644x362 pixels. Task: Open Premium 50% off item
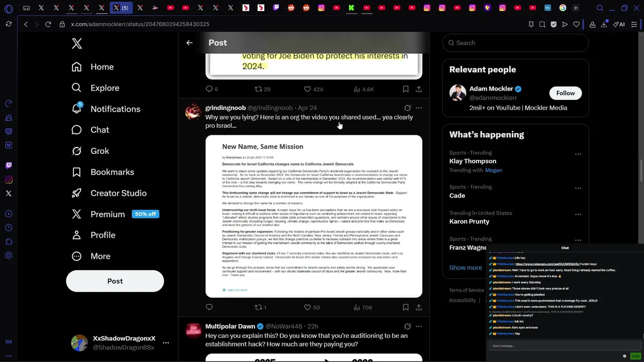point(115,214)
